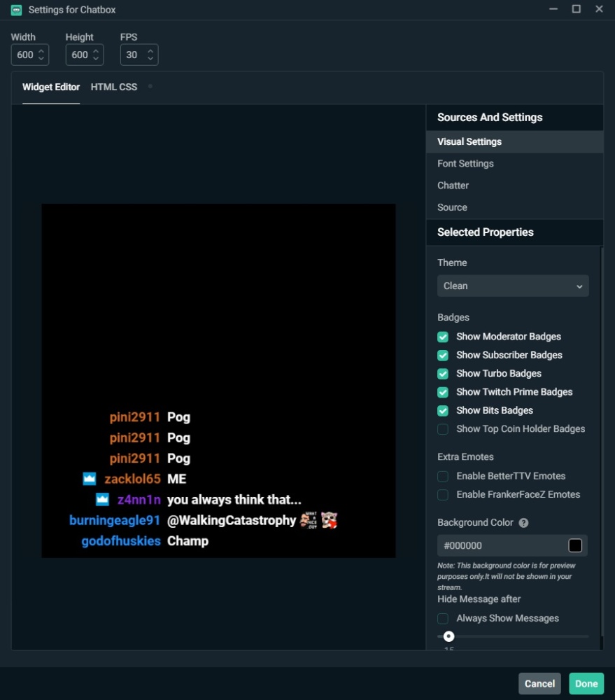Open the Theme dropdown showing Clean
Viewport: 615px width, 700px height.
coord(513,286)
